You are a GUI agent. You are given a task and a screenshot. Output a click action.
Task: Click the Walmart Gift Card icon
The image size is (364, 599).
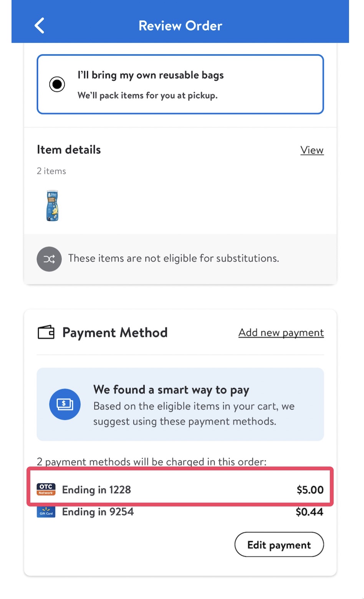pos(46,512)
